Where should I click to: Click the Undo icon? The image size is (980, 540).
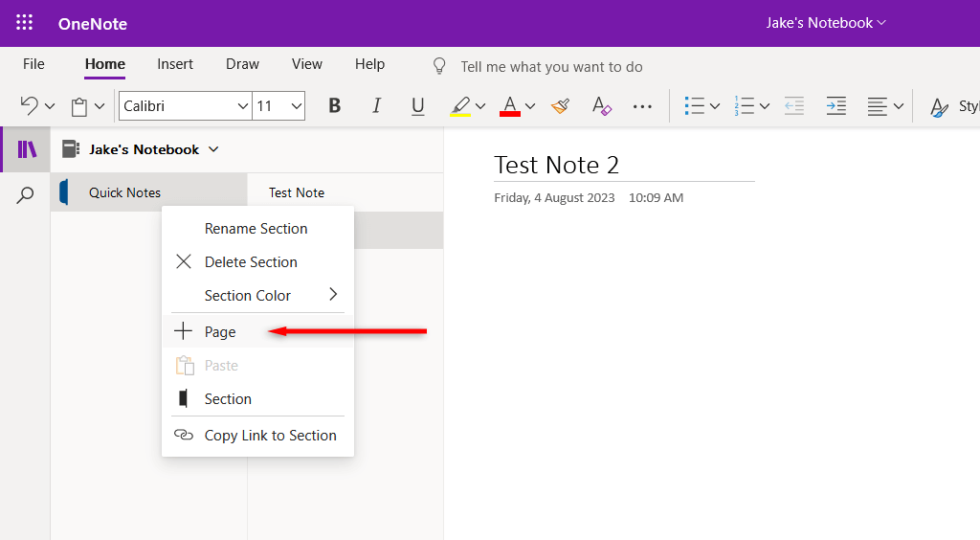pyautogui.click(x=30, y=106)
